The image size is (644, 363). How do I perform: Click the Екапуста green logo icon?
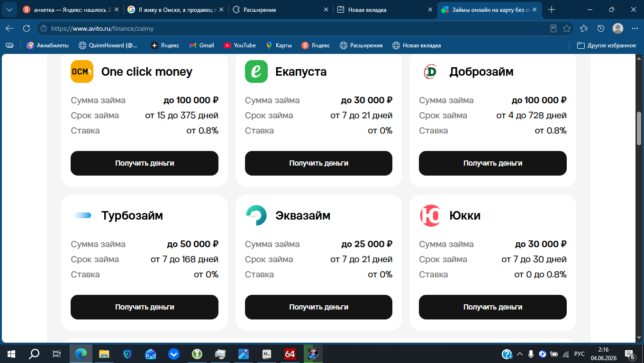[x=256, y=71]
